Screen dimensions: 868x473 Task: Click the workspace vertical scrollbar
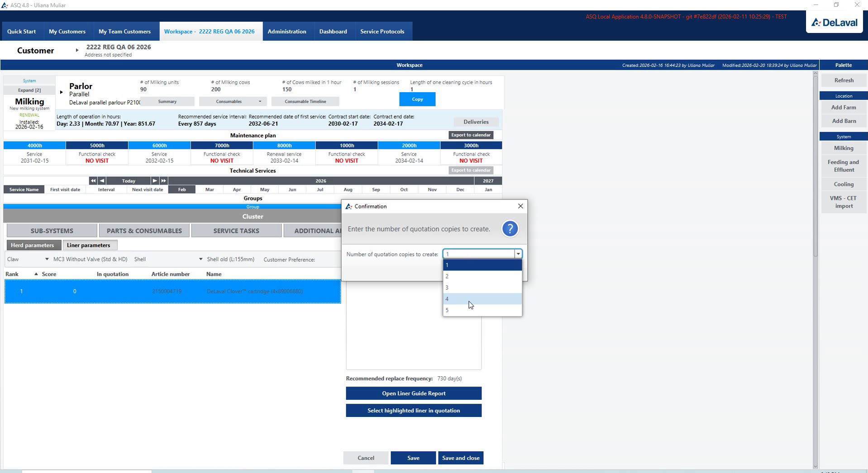(x=816, y=166)
